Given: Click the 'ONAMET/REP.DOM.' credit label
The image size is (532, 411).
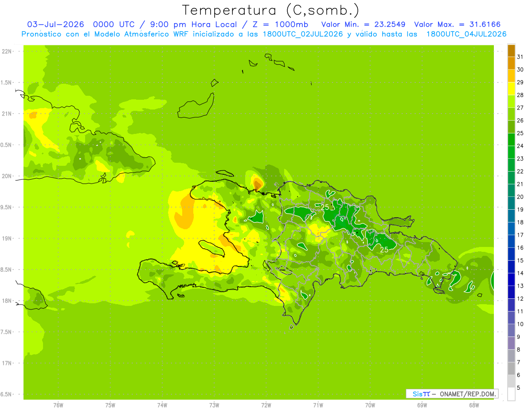Looking at the screenshot, I should 468,394.
